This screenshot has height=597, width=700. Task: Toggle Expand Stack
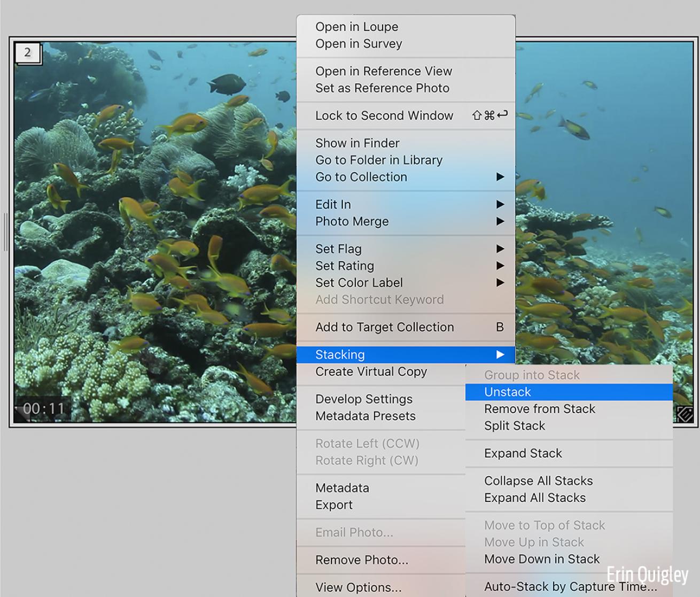523,453
